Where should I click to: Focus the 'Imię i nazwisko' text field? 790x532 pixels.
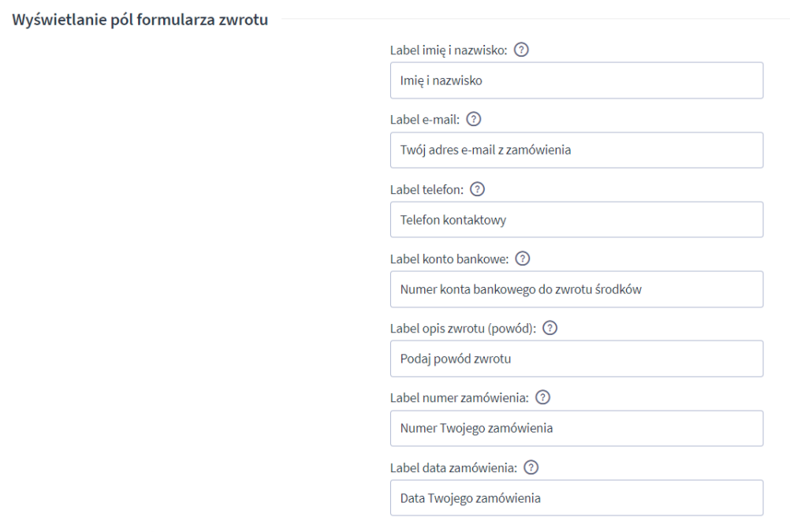(x=576, y=80)
